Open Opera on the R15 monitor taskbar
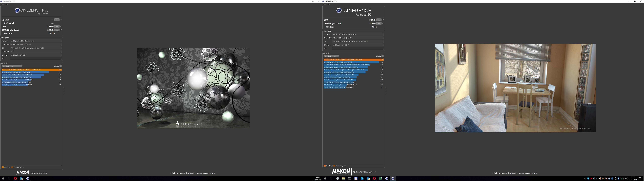644x181 pixels. 15,178
